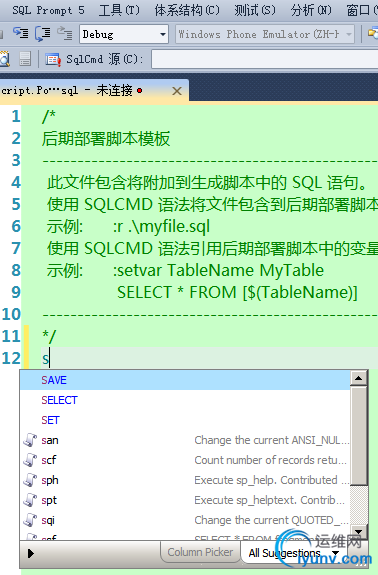Screen dimensions: 378x575
Task: Click the 'Change the current ANSI_NUL...' description
Action: [272, 440]
